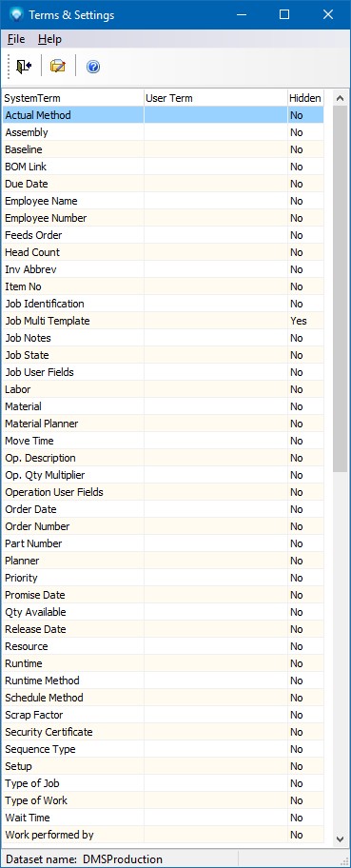Click the scrollbar down arrow
Viewport: 351px width, 868px height.
340,838
